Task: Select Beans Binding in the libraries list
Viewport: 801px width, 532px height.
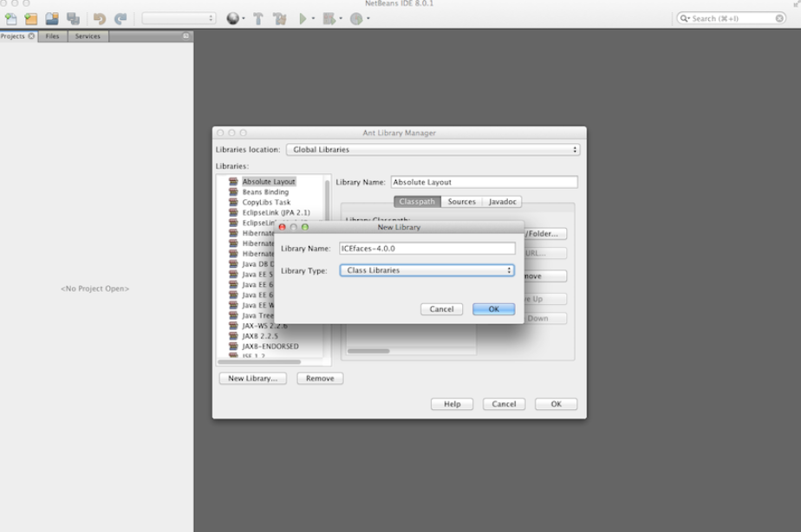Action: (265, 192)
